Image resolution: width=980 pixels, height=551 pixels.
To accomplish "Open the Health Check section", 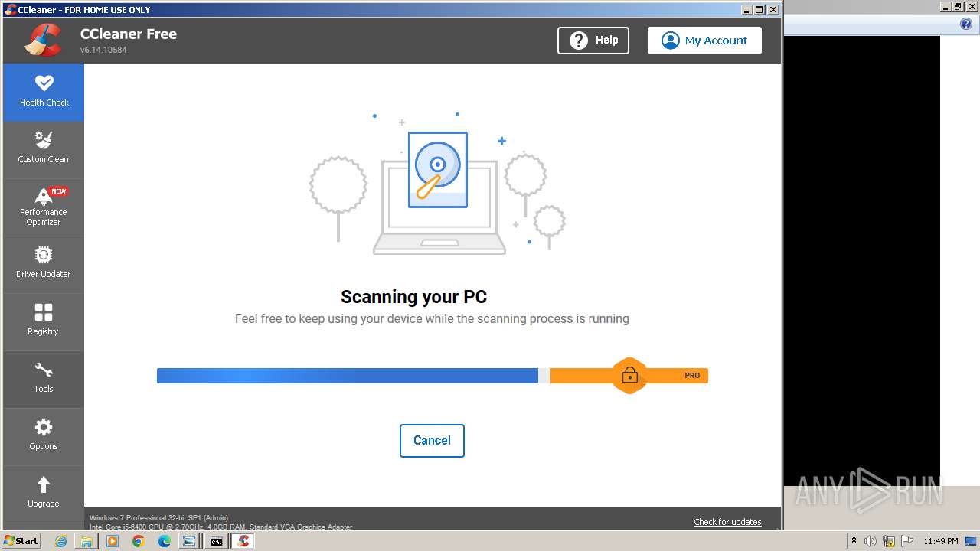I will [44, 92].
